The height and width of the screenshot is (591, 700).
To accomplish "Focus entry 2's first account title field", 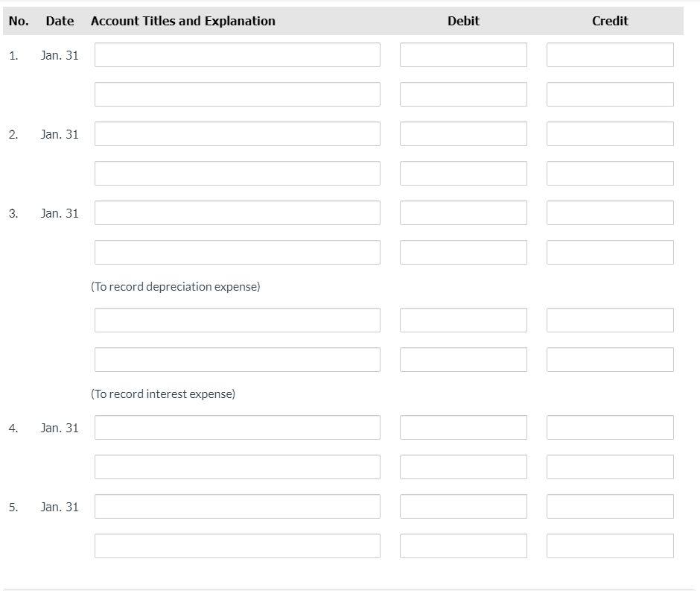I will tap(237, 134).
